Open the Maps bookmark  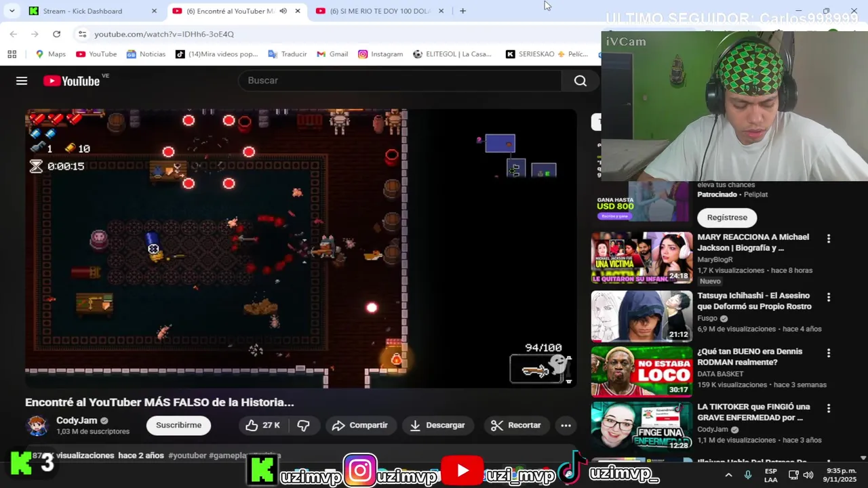(50, 54)
